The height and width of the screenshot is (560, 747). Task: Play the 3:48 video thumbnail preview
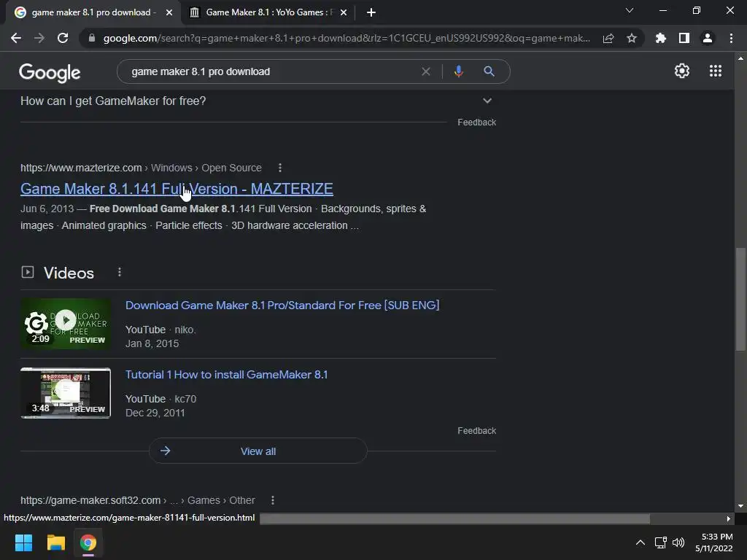pos(66,393)
